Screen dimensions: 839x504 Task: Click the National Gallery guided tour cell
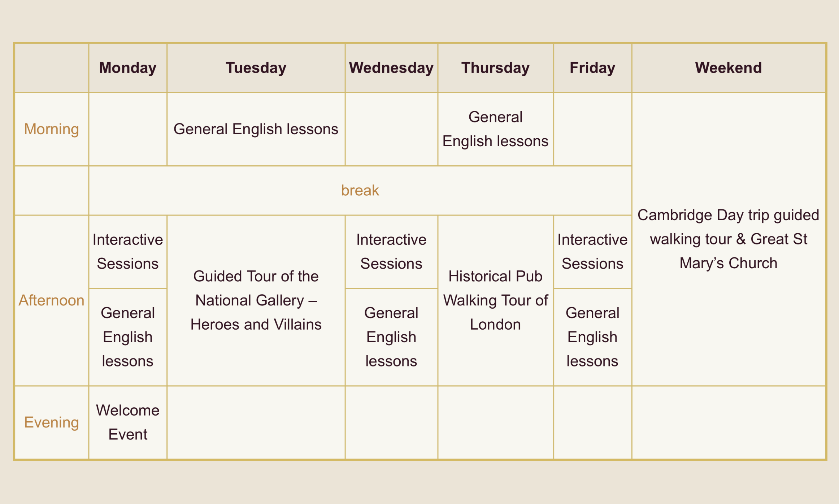tap(256, 300)
